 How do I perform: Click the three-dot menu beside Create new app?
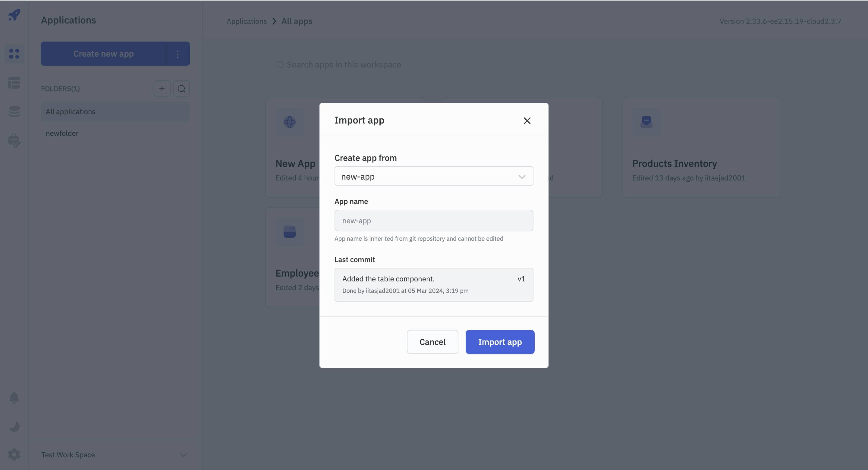tap(178, 54)
